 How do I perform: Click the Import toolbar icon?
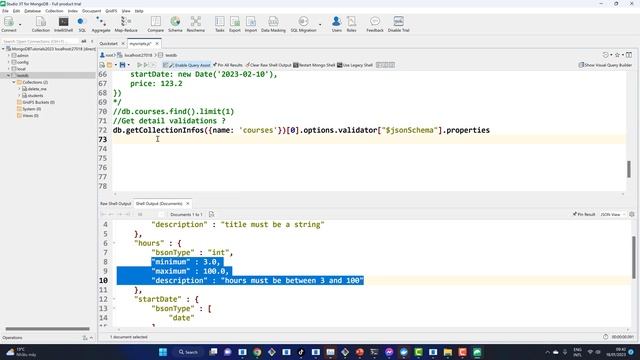tap(251, 24)
